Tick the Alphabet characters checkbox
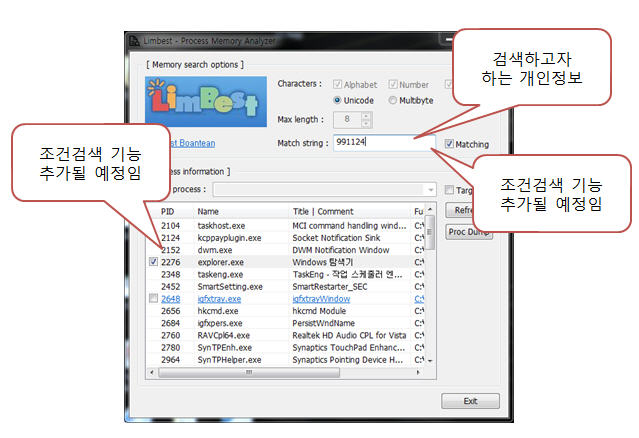 [338, 84]
